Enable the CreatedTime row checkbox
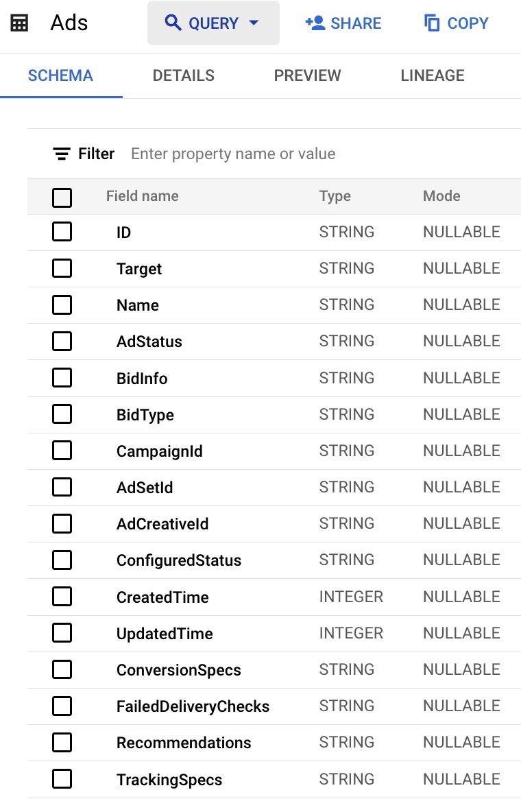This screenshot has height=812, width=521. 62,597
